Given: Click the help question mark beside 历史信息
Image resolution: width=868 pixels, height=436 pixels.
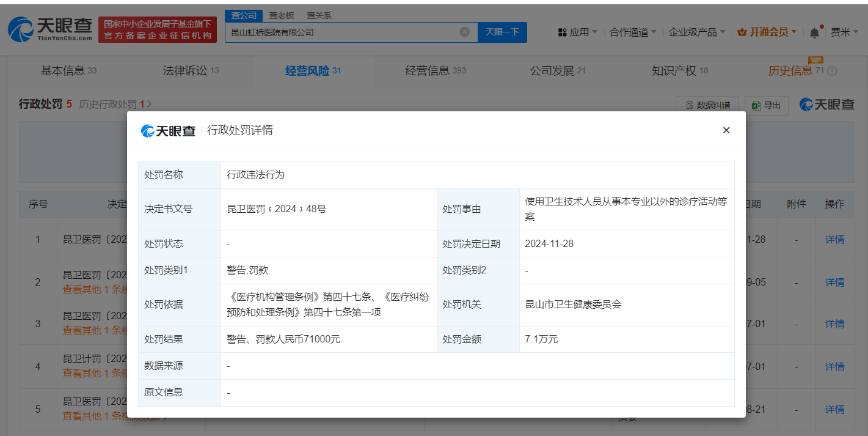Looking at the screenshot, I should coord(832,72).
